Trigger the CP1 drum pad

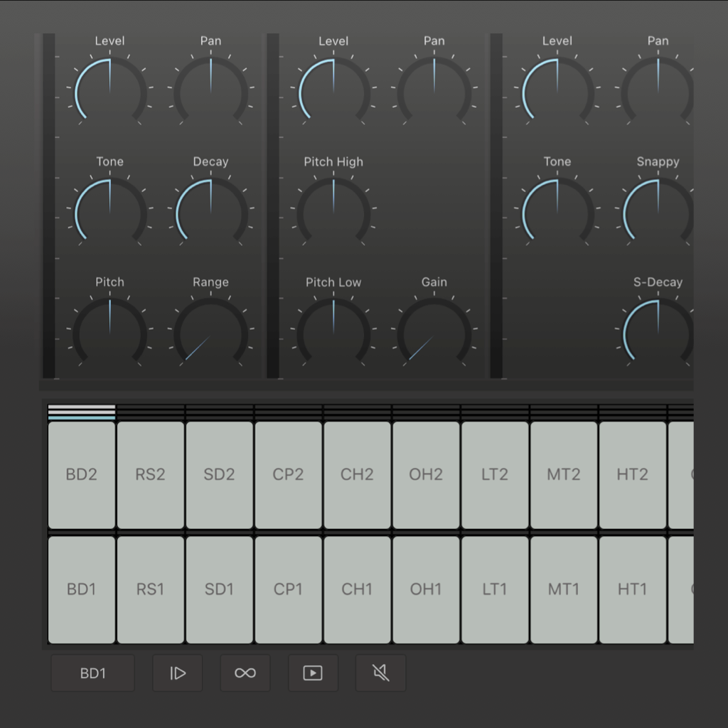(x=289, y=589)
